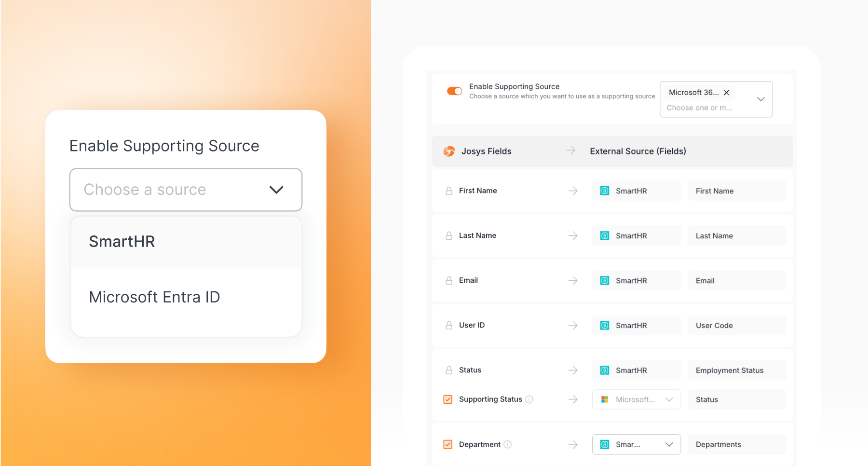
Task: Click the 'Supporting Status' field label
Action: pyautogui.click(x=490, y=399)
